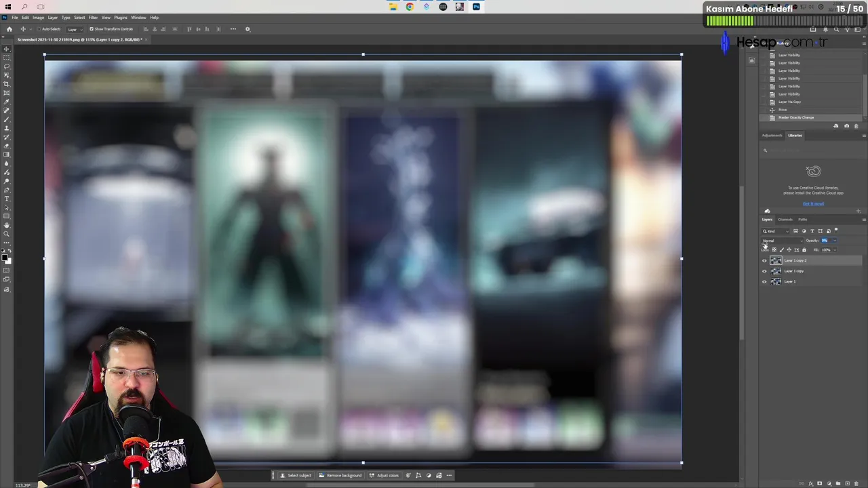
Task: Switch to the Adjustments tab
Action: pyautogui.click(x=772, y=136)
